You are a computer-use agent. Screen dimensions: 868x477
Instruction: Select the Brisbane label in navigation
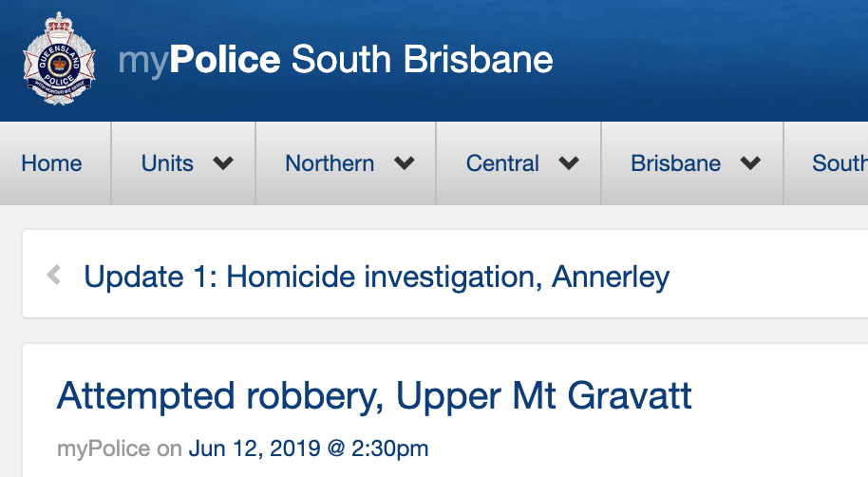coord(675,163)
